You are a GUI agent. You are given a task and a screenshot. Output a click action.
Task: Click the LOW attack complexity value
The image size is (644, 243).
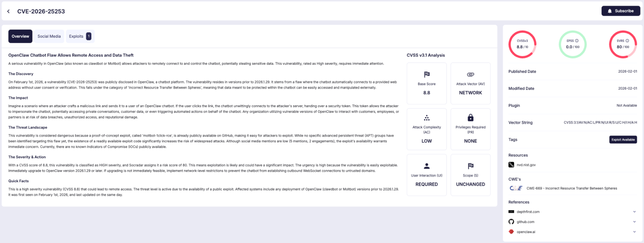coord(427,141)
